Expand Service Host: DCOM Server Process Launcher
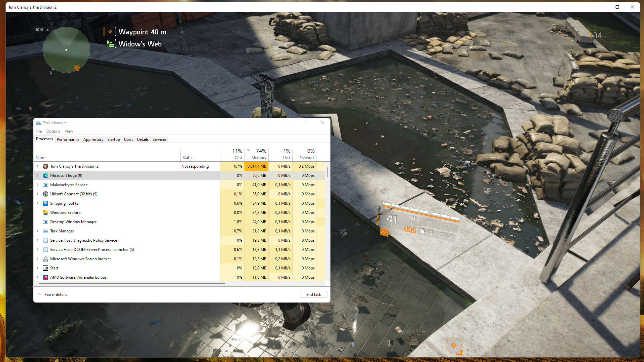This screenshot has width=644, height=362. click(38, 250)
